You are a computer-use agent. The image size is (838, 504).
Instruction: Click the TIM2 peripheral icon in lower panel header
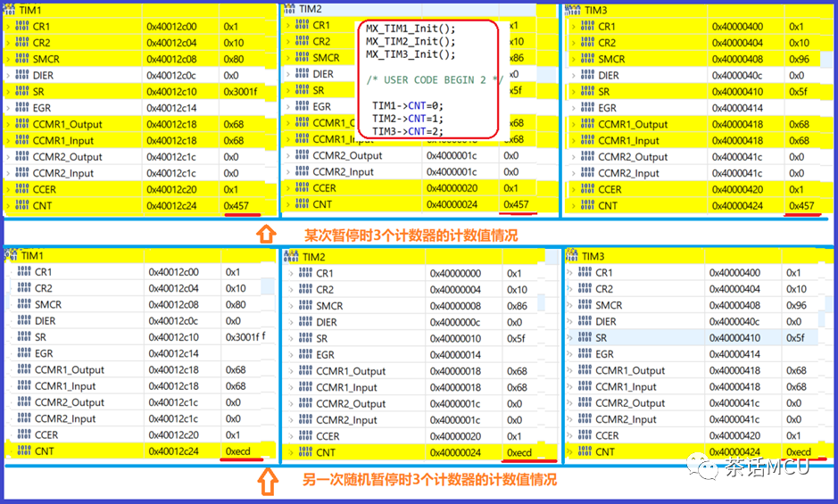[291, 256]
